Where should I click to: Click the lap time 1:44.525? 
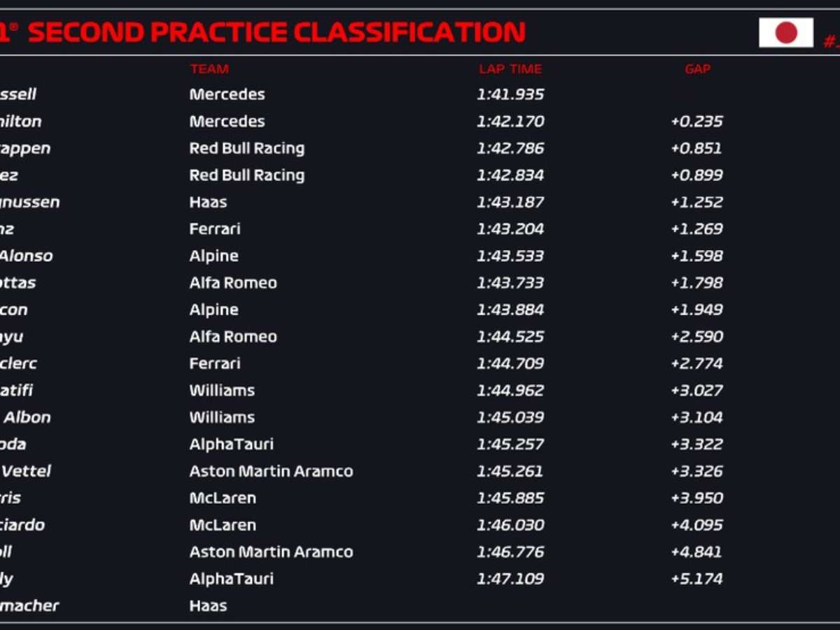[510, 337]
